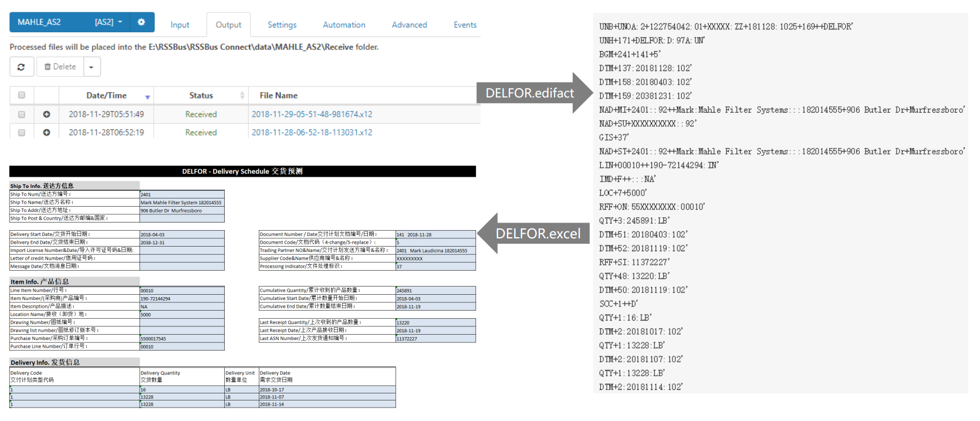Open file 2018-11-28-06-52-18-113031.x12
980x421 pixels.
click(312, 133)
